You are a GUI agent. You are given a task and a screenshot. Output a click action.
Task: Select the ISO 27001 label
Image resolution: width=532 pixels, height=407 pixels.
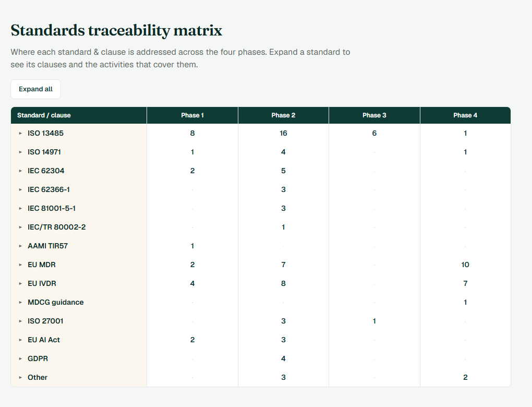(x=45, y=321)
